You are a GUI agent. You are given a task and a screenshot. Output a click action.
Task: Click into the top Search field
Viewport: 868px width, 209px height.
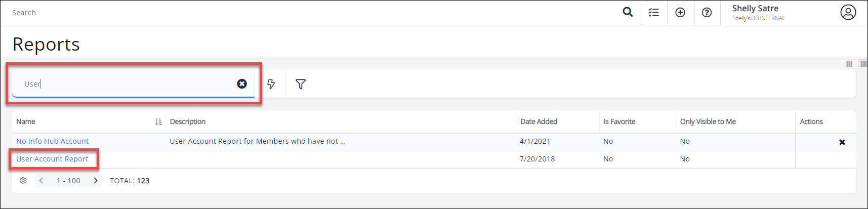pos(304,13)
